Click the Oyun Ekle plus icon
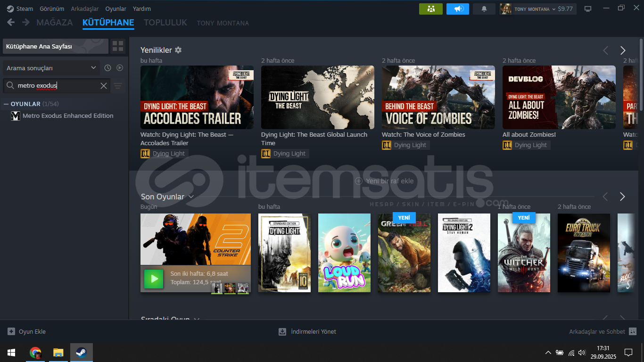 pos(11,331)
